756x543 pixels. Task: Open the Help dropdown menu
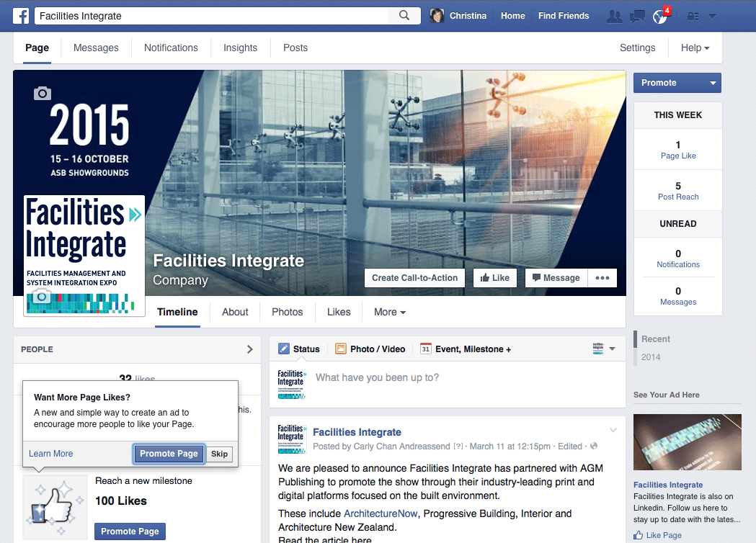pyautogui.click(x=695, y=48)
